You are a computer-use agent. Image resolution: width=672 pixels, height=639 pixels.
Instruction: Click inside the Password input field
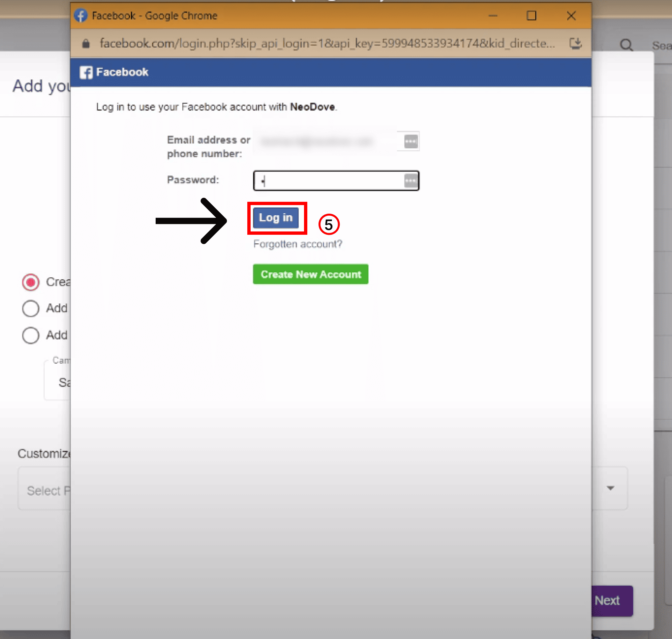click(x=330, y=181)
